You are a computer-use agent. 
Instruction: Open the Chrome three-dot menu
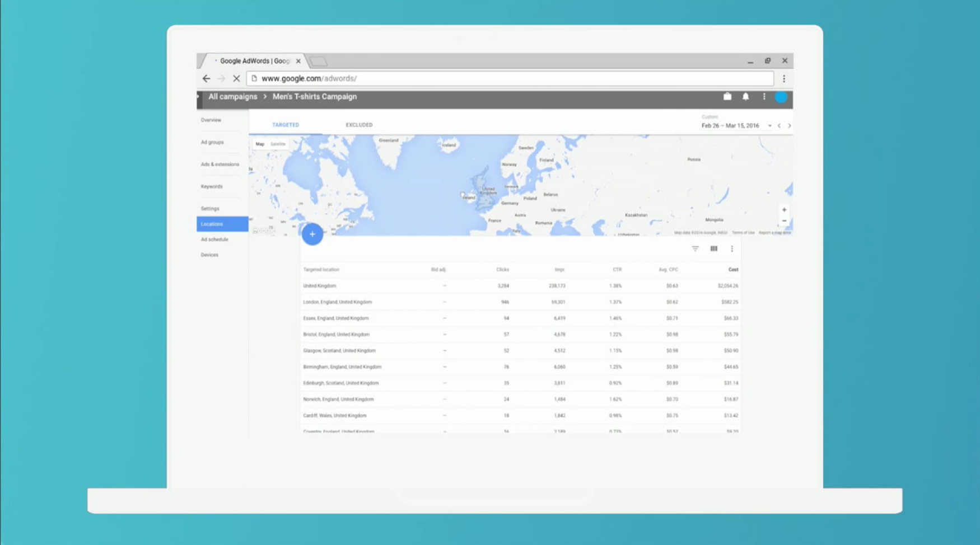[784, 78]
